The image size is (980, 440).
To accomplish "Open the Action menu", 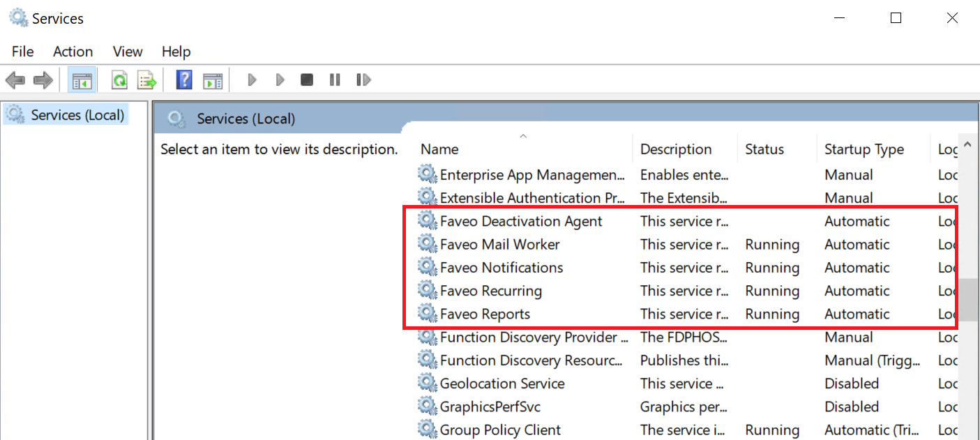I will 73,52.
